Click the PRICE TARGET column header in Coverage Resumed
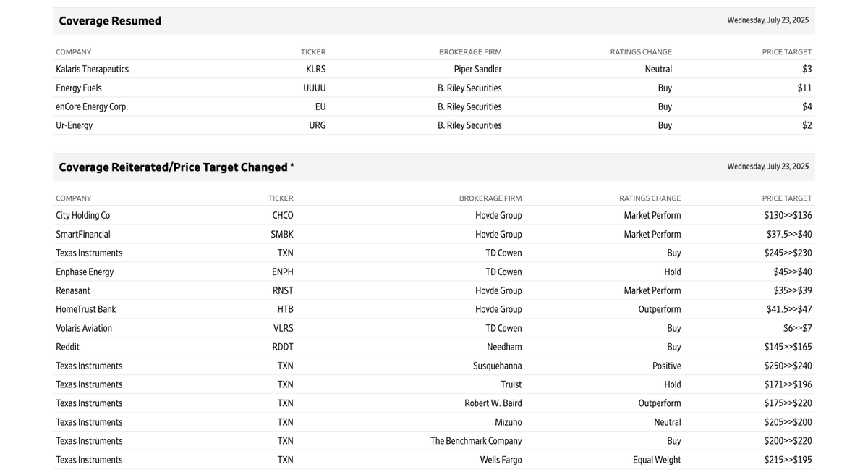Viewport: 868px width, 475px height. click(x=787, y=52)
